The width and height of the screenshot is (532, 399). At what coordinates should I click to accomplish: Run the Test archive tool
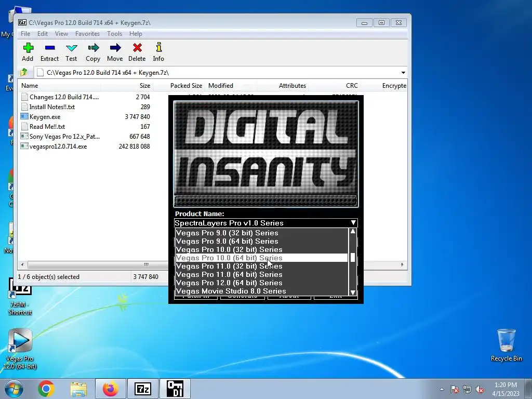pyautogui.click(x=71, y=52)
